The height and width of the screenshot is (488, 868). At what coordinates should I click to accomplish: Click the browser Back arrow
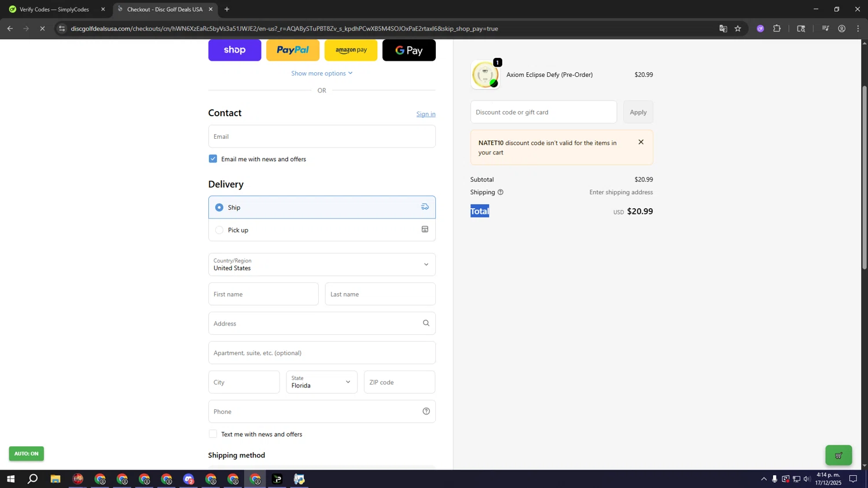[x=10, y=28]
